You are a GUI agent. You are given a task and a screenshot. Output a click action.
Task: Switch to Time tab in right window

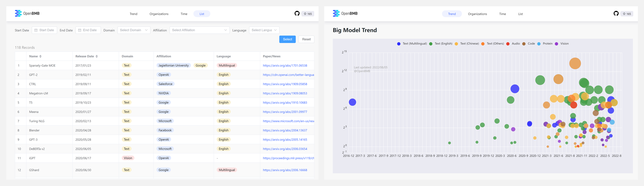(x=502, y=14)
